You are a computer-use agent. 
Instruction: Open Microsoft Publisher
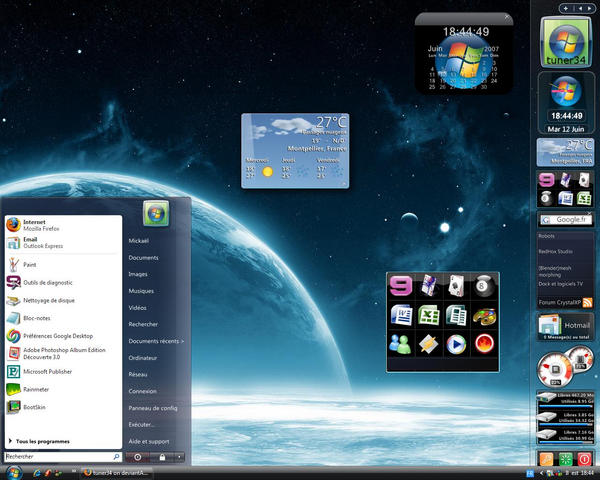coord(64,371)
